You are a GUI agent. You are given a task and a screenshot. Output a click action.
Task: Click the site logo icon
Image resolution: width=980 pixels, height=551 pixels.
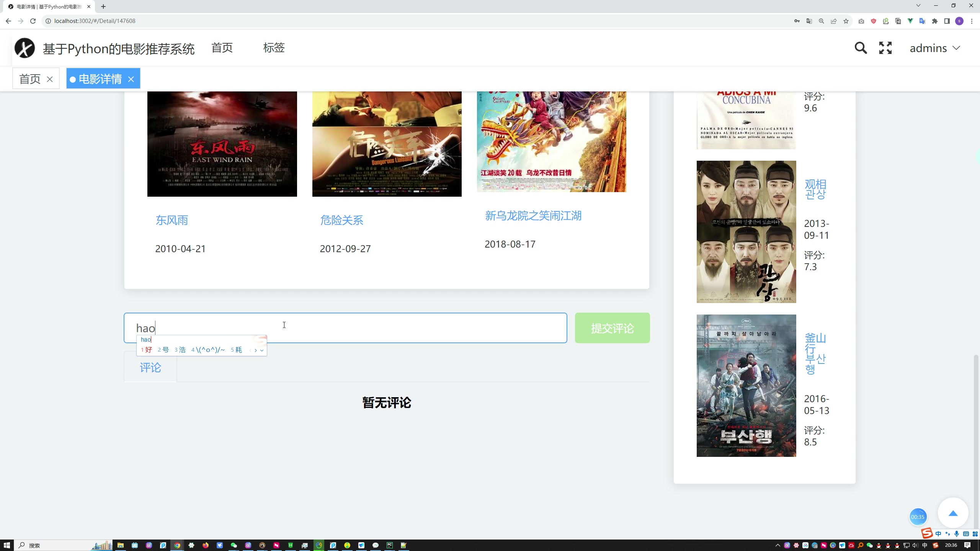24,48
